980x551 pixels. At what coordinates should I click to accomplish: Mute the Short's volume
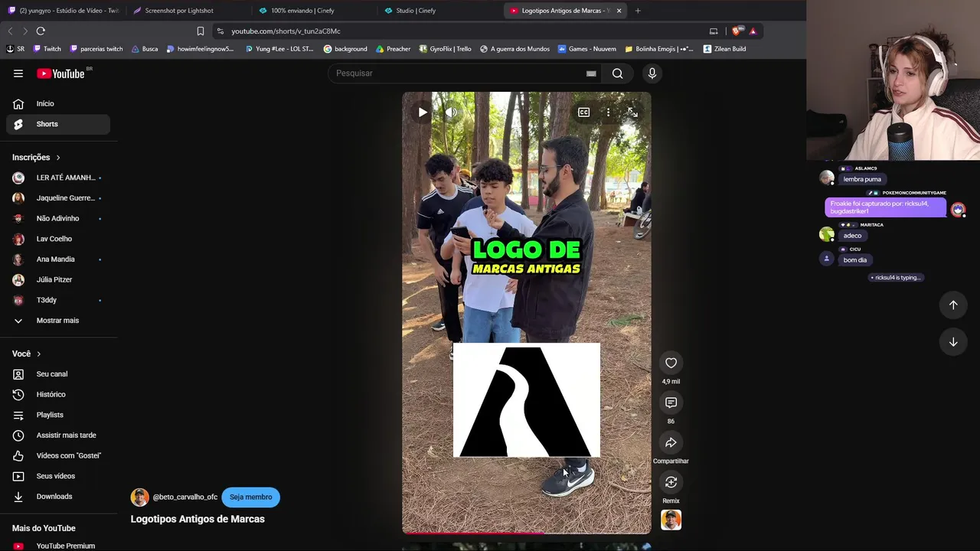click(x=451, y=112)
